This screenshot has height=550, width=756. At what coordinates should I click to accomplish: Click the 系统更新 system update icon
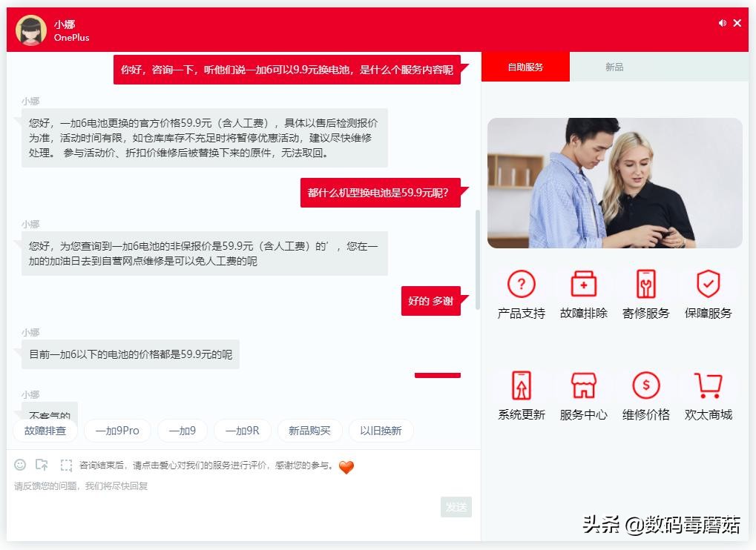(521, 394)
